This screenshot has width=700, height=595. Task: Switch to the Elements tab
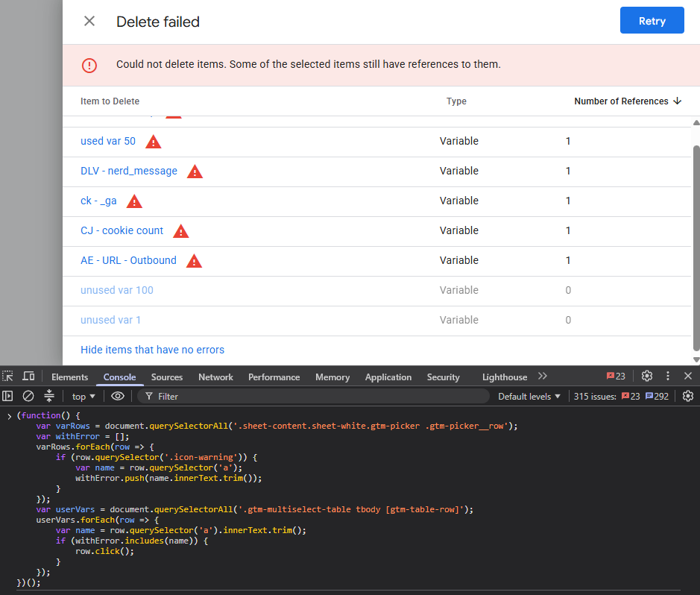point(69,377)
